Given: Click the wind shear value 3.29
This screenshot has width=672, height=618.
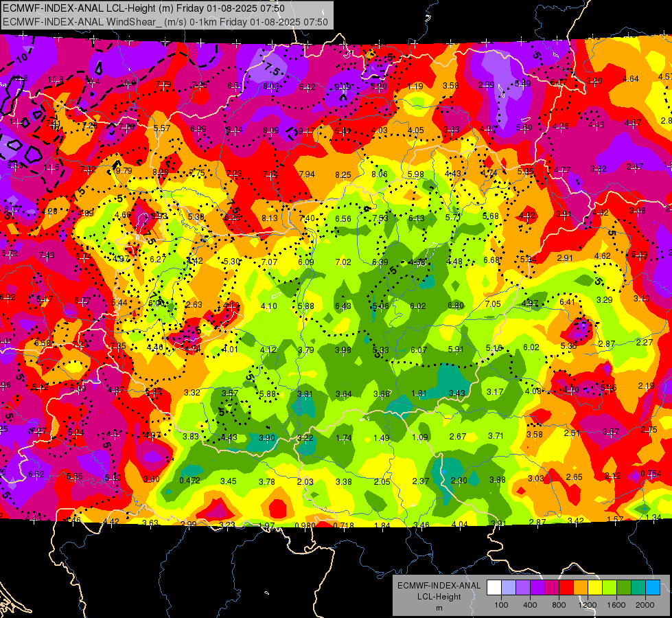Looking at the screenshot, I should pos(604,300).
